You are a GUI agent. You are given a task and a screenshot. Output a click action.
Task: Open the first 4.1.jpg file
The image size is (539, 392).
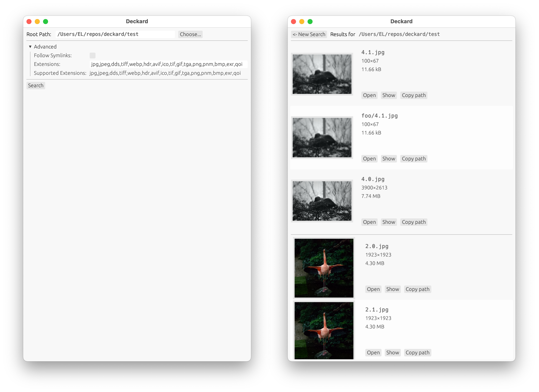click(x=369, y=95)
